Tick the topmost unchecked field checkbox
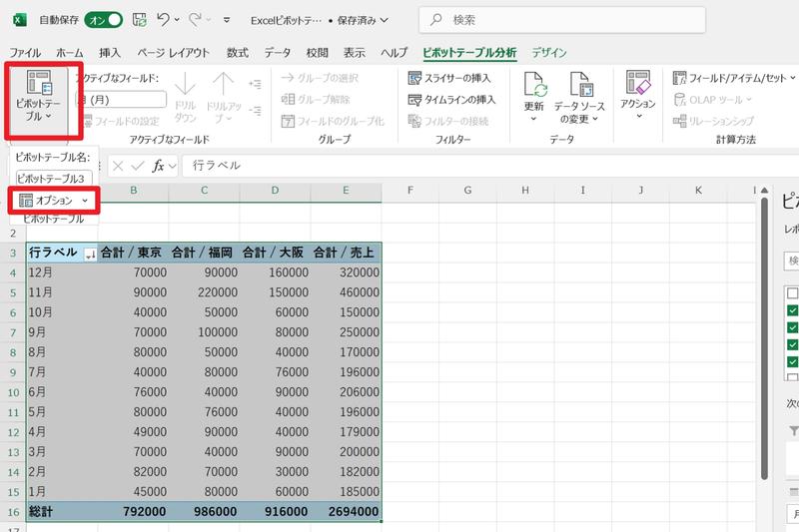 click(792, 293)
